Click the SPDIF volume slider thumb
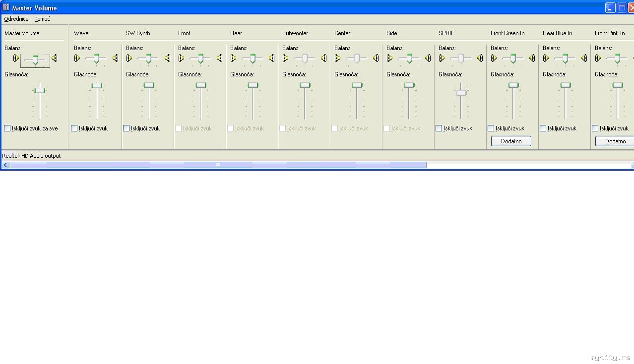The height and width of the screenshot is (364, 634). [461, 93]
